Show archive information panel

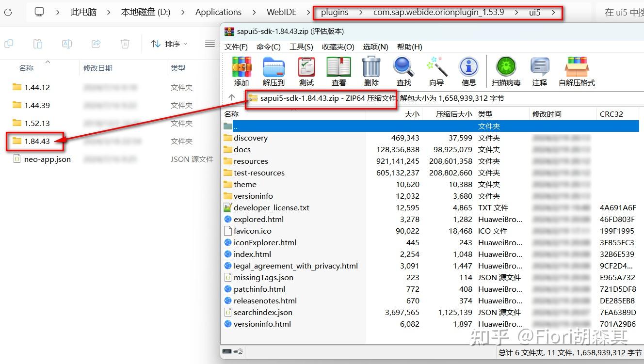coord(468,70)
